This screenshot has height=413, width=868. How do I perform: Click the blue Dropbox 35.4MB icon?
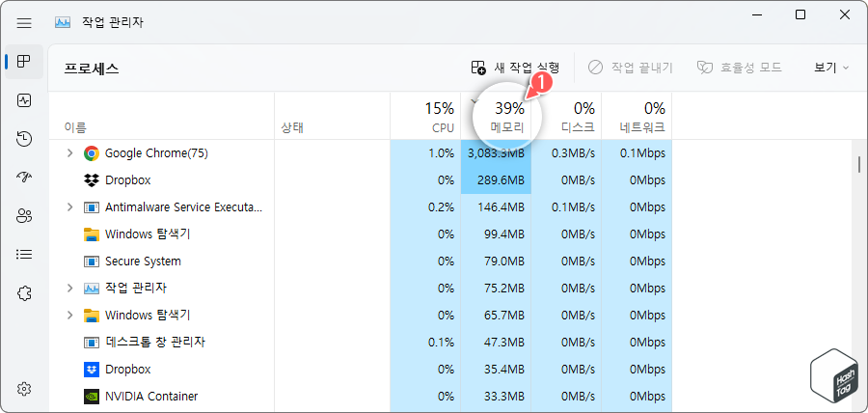point(92,370)
